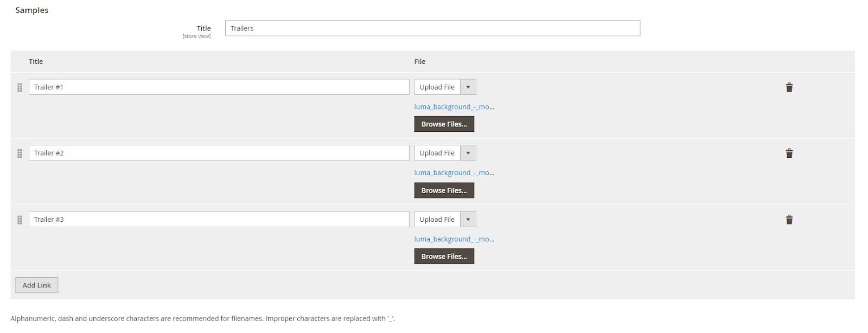This screenshot has width=868, height=333.
Task: Grab the drag handle for Trailer #1
Action: (x=20, y=87)
